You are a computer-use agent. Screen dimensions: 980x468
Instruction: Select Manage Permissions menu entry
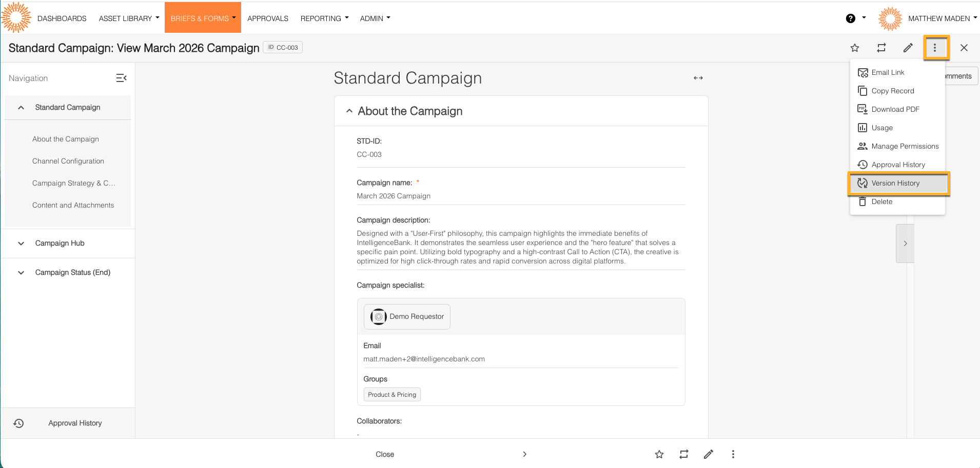[x=905, y=146]
